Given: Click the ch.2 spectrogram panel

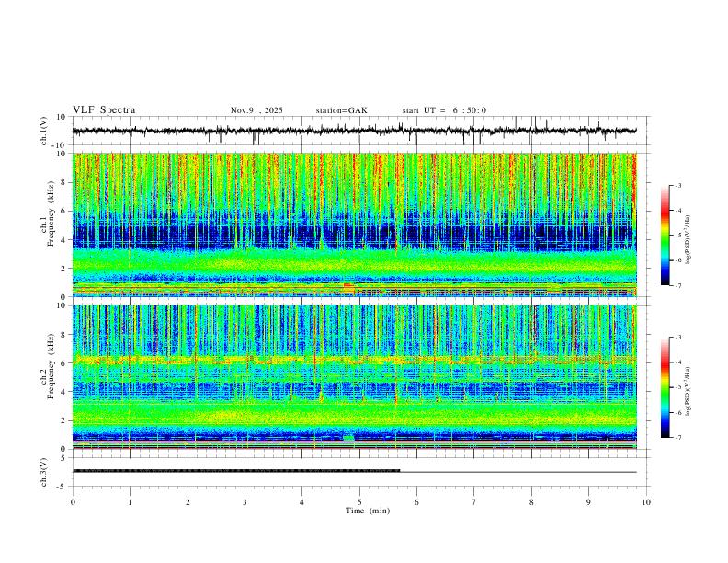Looking at the screenshot, I should coord(354,377).
